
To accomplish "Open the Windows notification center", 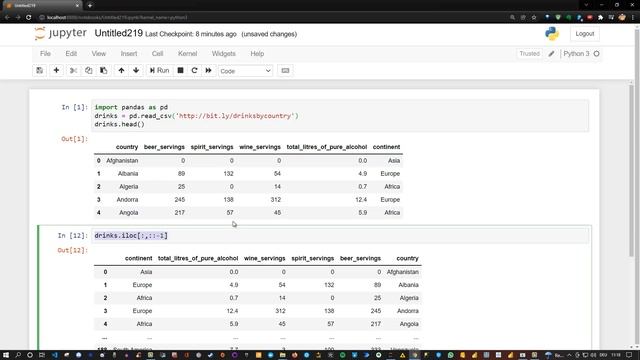I will pyautogui.click(x=629, y=355).
